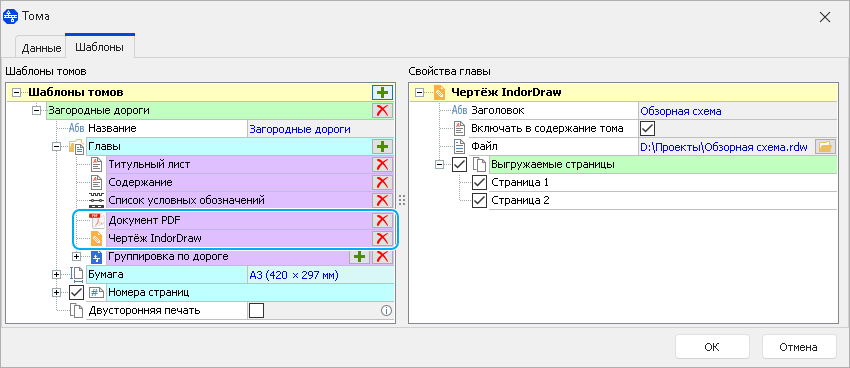Remove the Чертёж IndorDraw chapter
Viewport: 850px width, 368px height.
coord(383,238)
